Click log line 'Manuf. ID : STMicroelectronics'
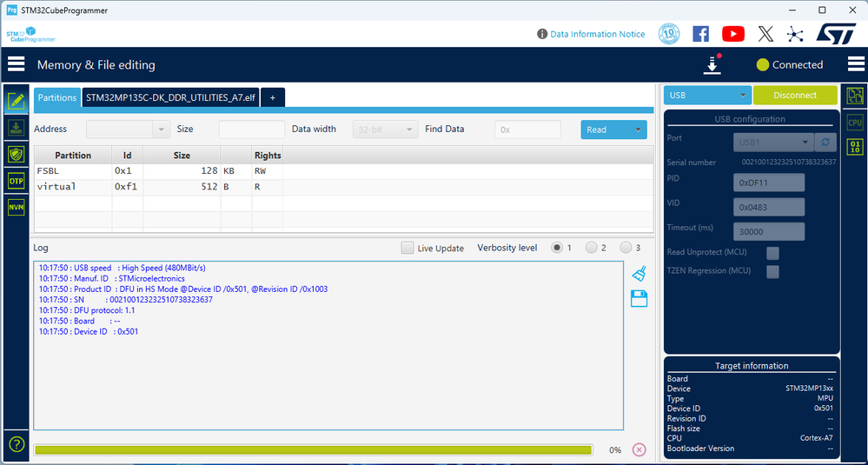This screenshot has width=868, height=465. [112, 278]
